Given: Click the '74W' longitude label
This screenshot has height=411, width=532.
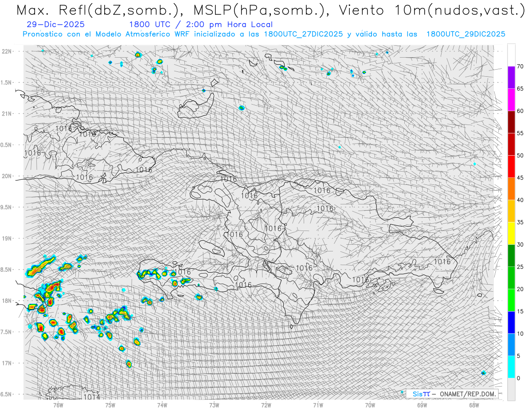Looking at the screenshot, I should tap(162, 404).
